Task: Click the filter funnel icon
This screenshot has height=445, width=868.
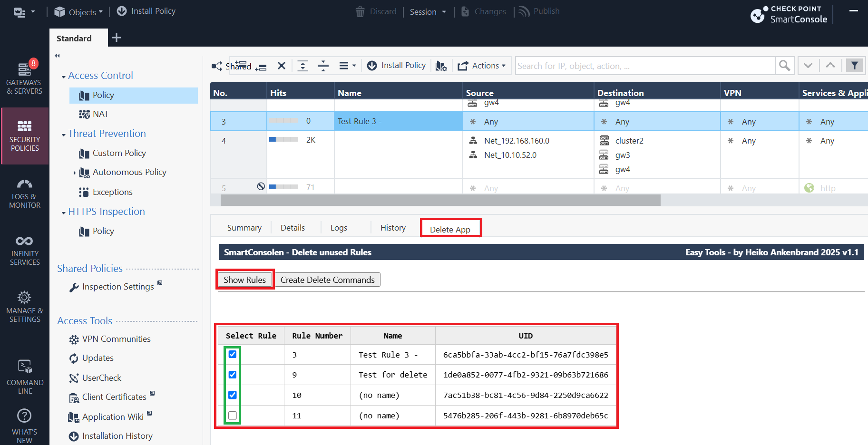Action: (854, 66)
